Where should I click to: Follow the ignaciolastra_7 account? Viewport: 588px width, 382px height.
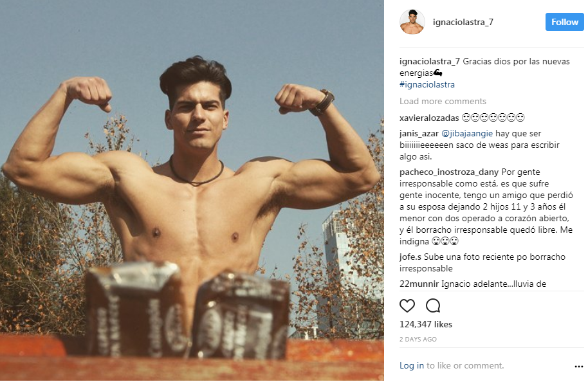[564, 22]
